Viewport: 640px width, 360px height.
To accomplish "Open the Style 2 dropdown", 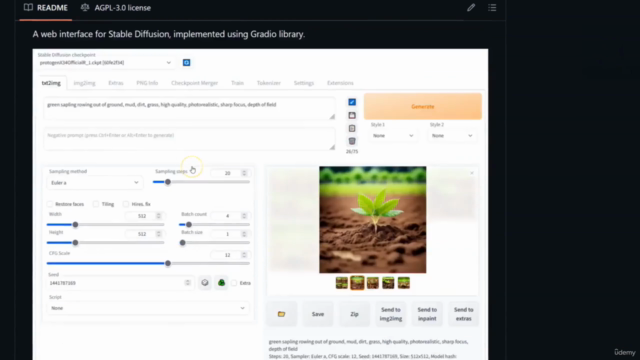I will click(452, 136).
